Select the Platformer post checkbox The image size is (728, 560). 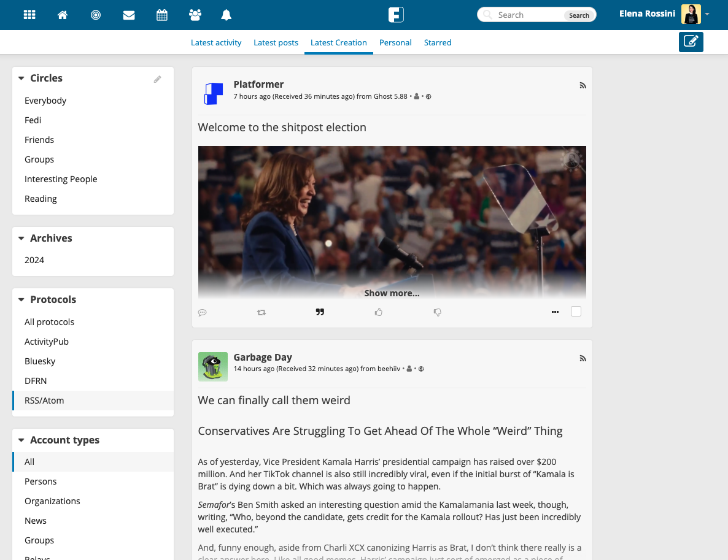click(576, 312)
